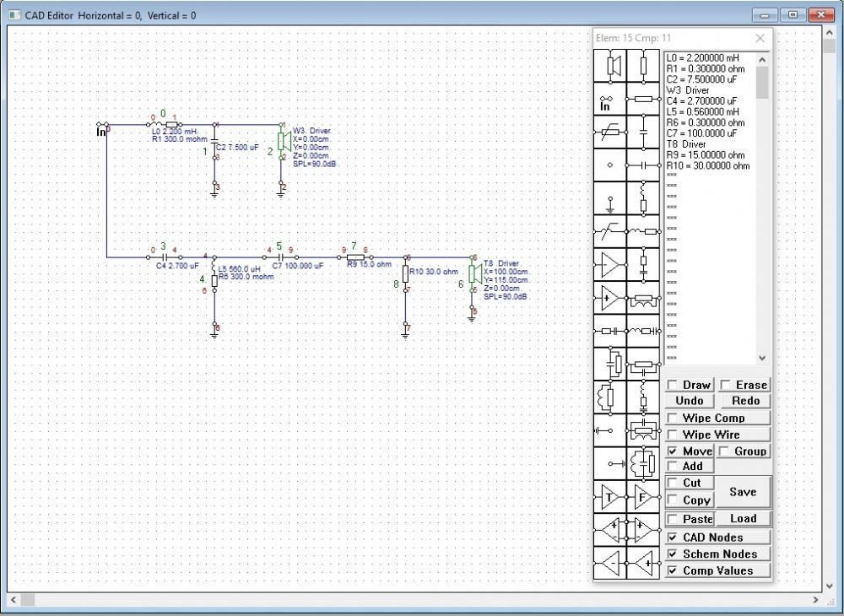844x616 pixels.
Task: Choose the vertical capacitor component
Action: pyautogui.click(x=643, y=132)
